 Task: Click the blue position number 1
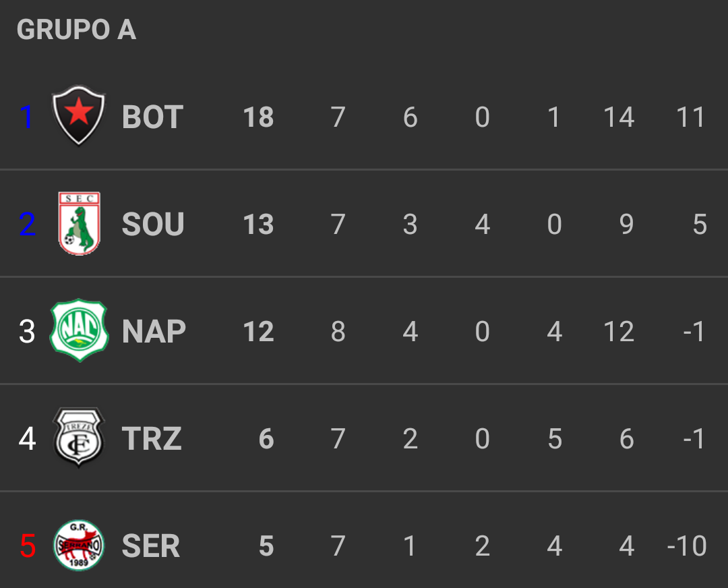point(26,117)
